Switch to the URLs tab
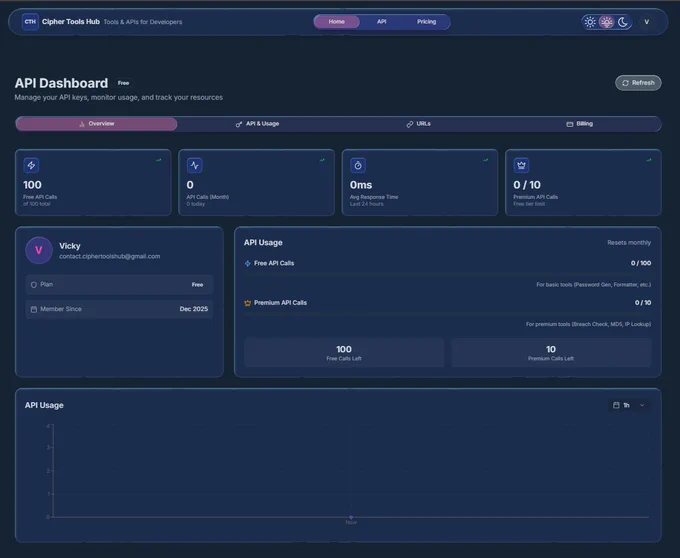Screen dimensions: 680x558 (418, 124)
